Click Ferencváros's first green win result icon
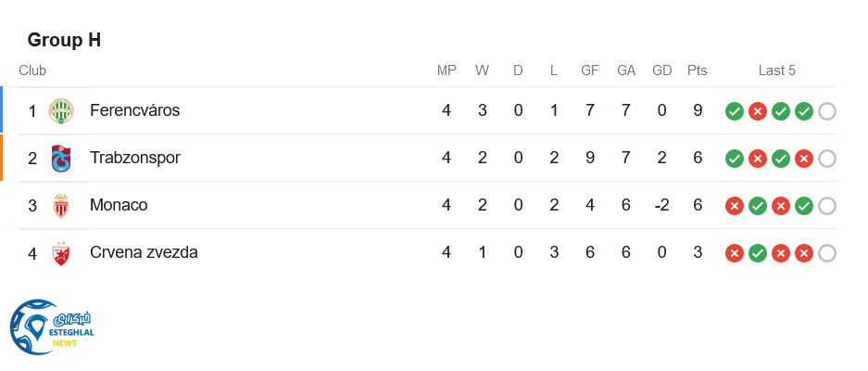Viewport: 868px width, 371px height. pos(735,111)
